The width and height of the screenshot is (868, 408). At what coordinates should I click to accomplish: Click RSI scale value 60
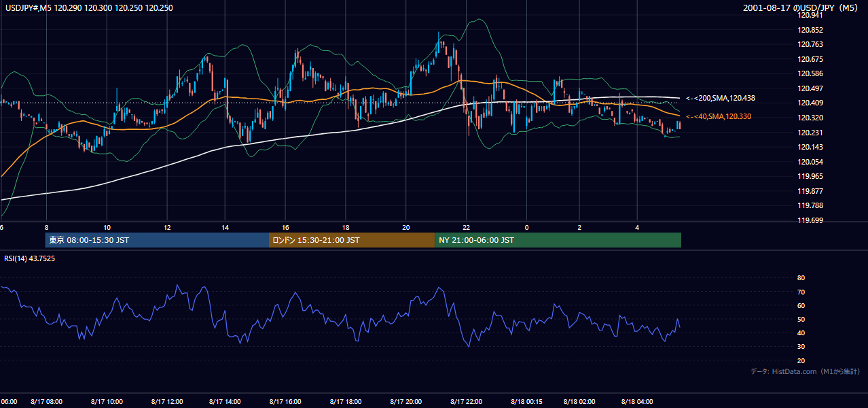[801, 305]
